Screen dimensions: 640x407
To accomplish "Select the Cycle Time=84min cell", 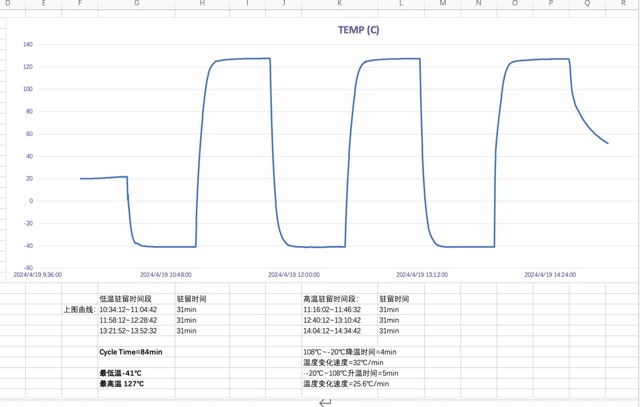I will pyautogui.click(x=130, y=352).
